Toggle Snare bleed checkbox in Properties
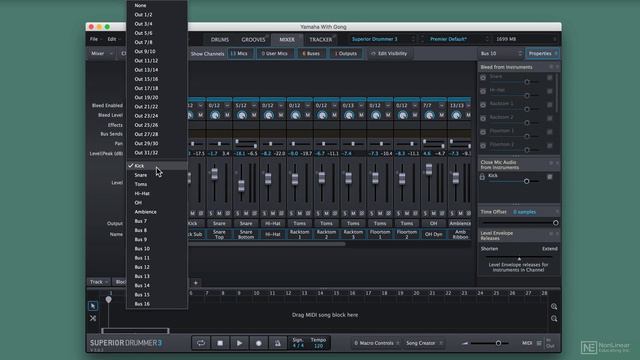 (x=550, y=78)
